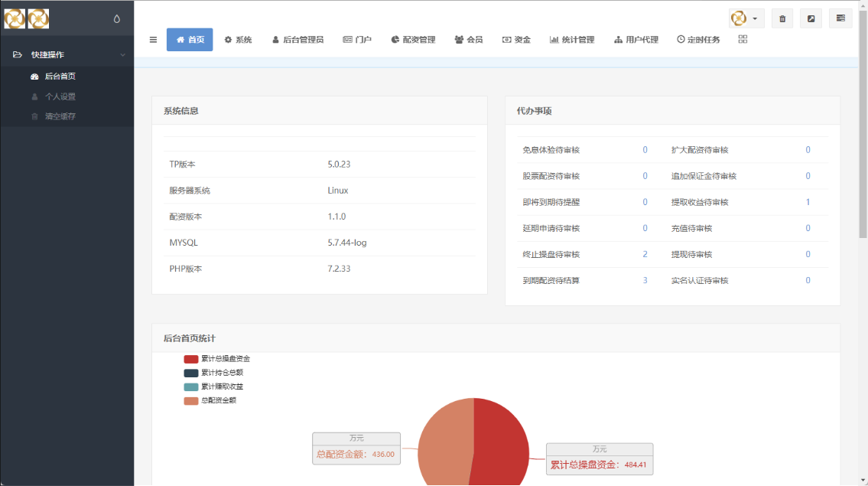This screenshot has height=486, width=868.
Task: Open the 0 count for 实名认证待审核
Action: click(x=808, y=280)
